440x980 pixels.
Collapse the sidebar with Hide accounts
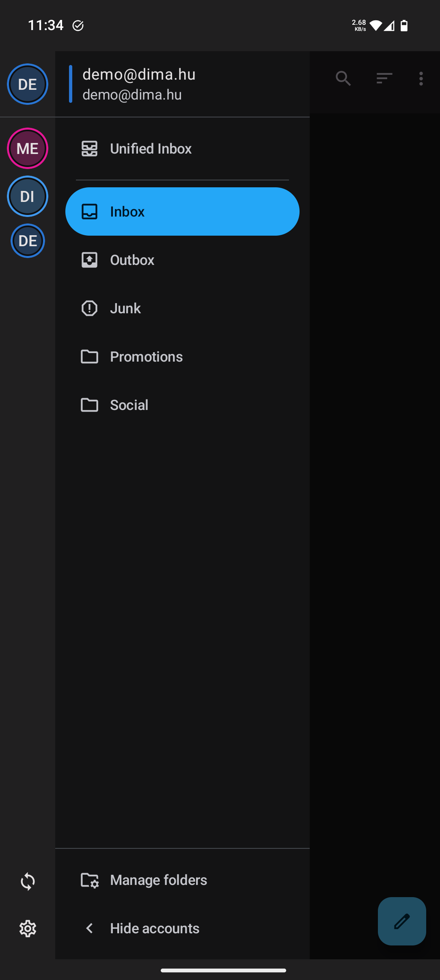[182, 928]
